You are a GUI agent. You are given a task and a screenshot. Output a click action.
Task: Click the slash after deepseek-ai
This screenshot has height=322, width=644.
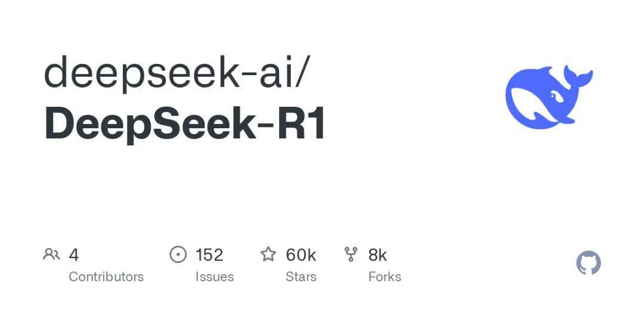(299, 72)
